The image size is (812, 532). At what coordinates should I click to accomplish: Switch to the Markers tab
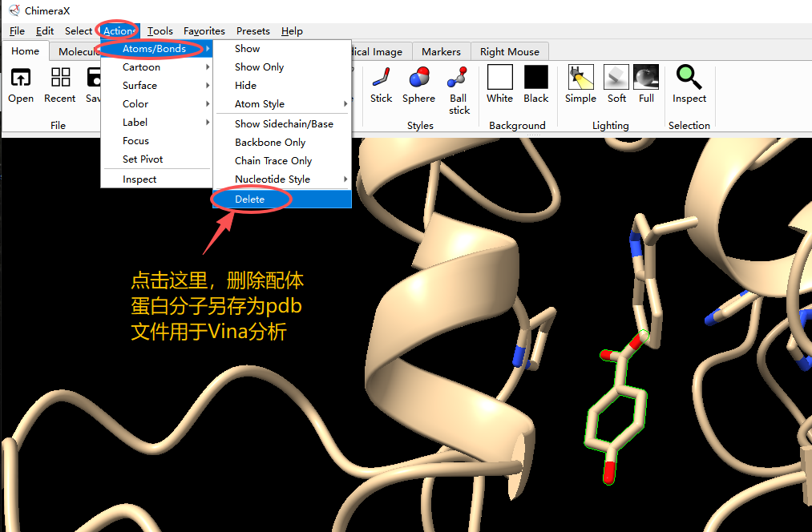click(441, 52)
